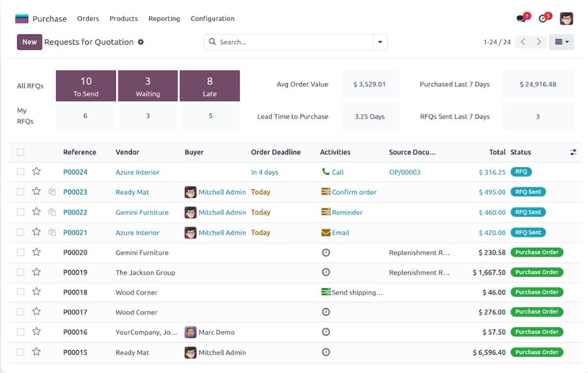Image resolution: width=588 pixels, height=373 pixels.
Task: Open the messages chat icon
Action: click(x=521, y=19)
